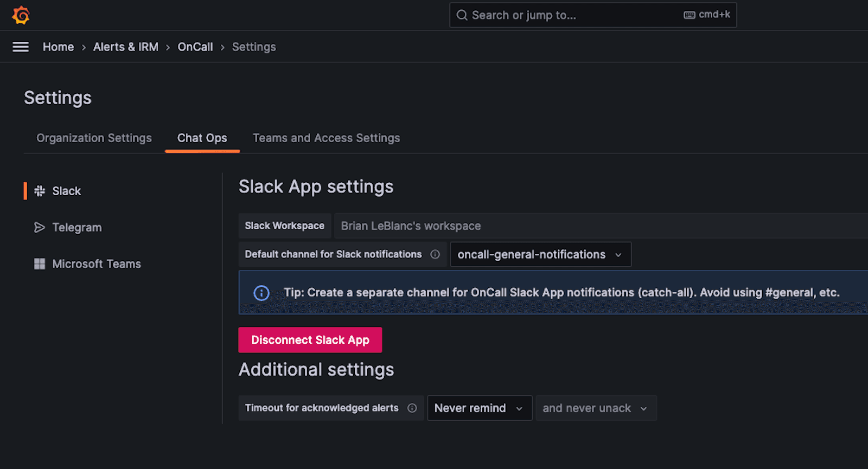The width and height of the screenshot is (868, 469).
Task: Click the cmd+k keyboard shortcut icon
Action: [690, 15]
